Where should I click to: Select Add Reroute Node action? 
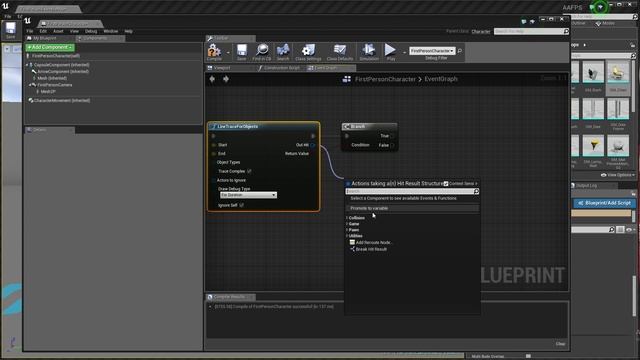pyautogui.click(x=373, y=242)
